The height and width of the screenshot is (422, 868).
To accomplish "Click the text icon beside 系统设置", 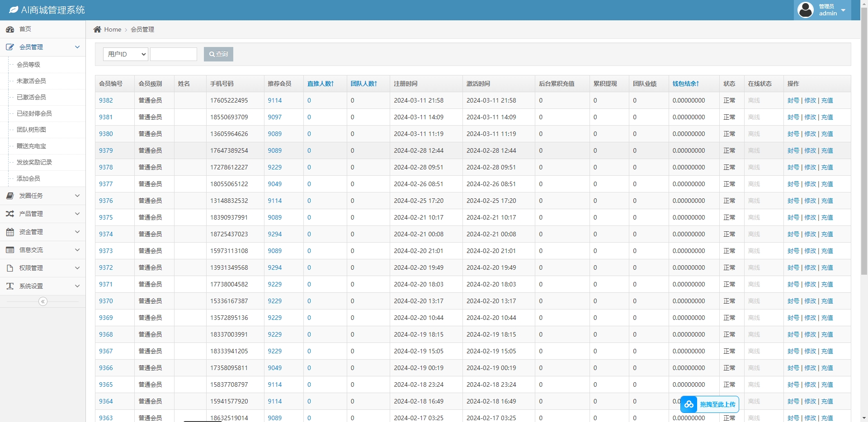I will [10, 286].
